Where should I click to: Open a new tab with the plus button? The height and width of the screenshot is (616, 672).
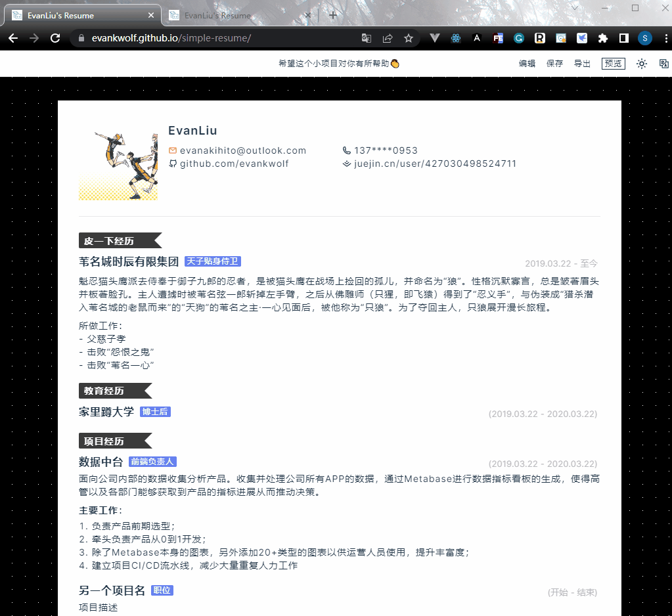click(x=333, y=14)
